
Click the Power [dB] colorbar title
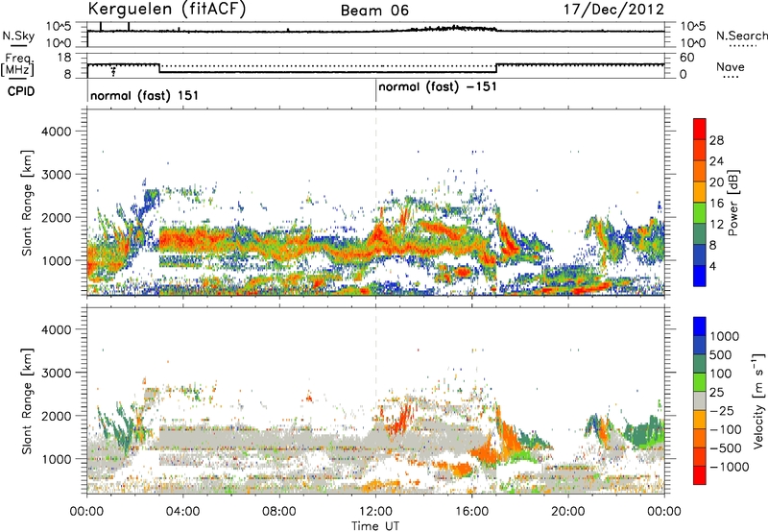point(732,203)
